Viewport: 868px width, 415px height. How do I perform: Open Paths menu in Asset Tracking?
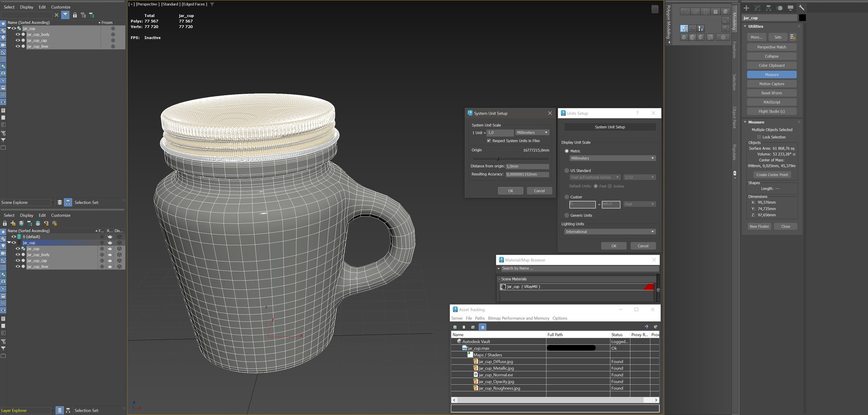[x=480, y=318]
